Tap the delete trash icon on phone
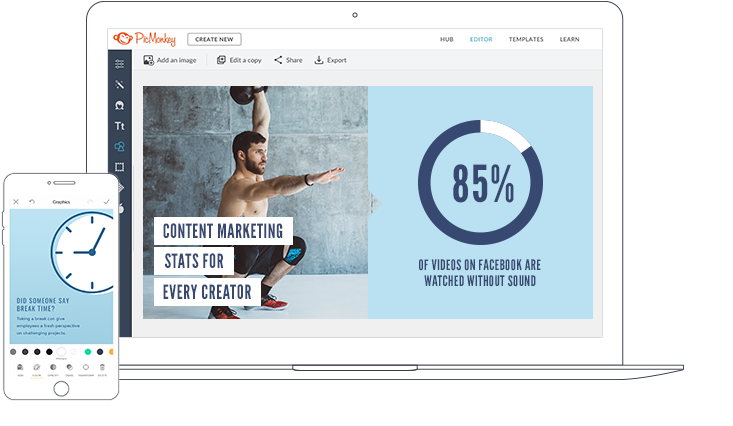733x426 pixels. 102,368
